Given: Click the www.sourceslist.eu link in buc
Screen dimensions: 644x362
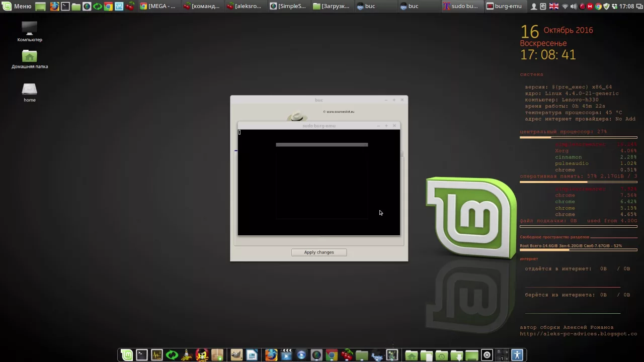Looking at the screenshot, I should (x=339, y=112).
